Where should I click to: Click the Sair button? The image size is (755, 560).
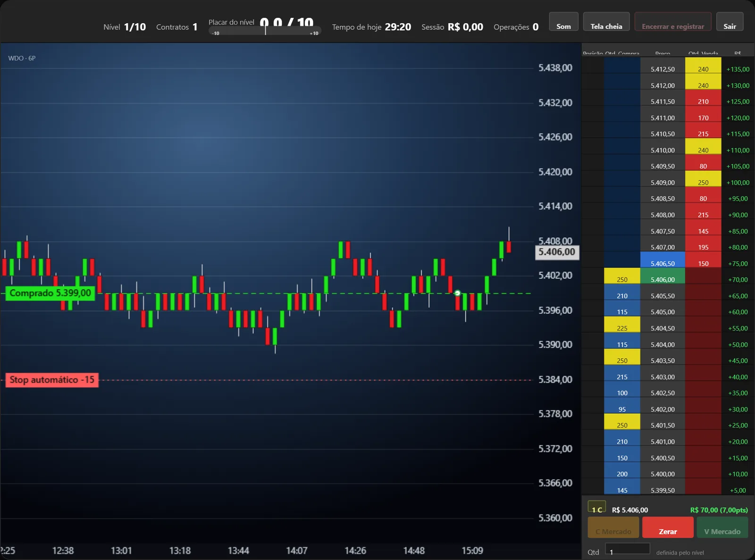coord(730,22)
